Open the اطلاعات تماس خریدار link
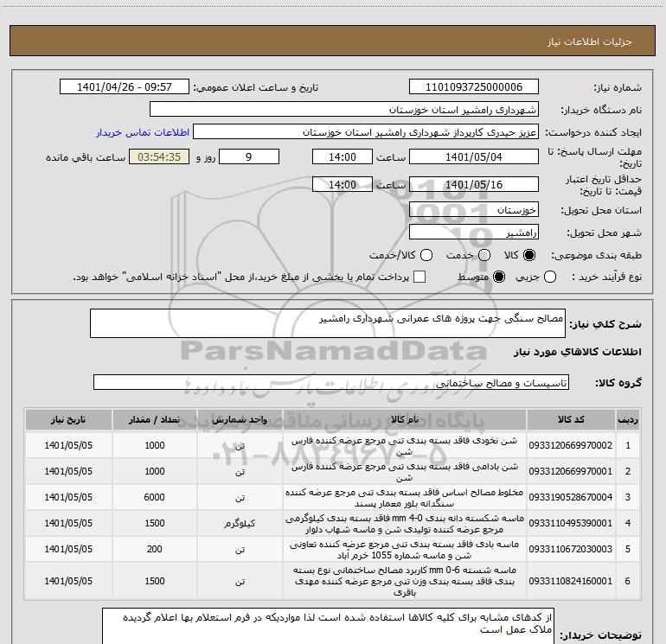This screenshot has width=666, height=644. [x=143, y=132]
